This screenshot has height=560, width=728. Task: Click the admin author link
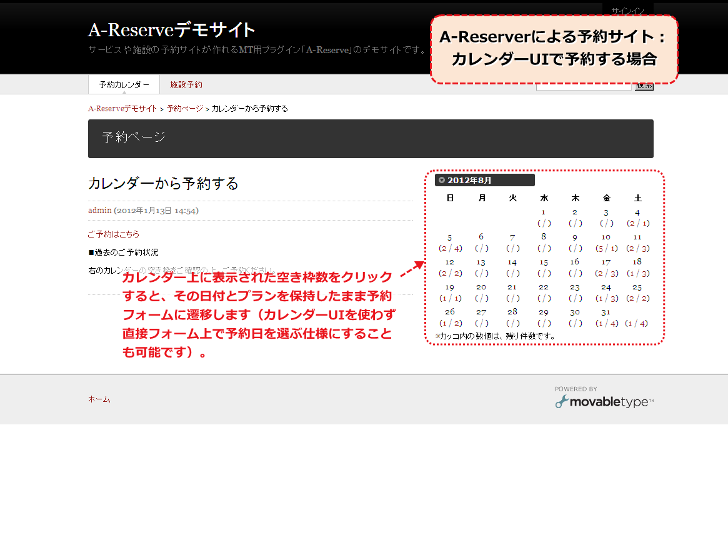[x=99, y=211]
